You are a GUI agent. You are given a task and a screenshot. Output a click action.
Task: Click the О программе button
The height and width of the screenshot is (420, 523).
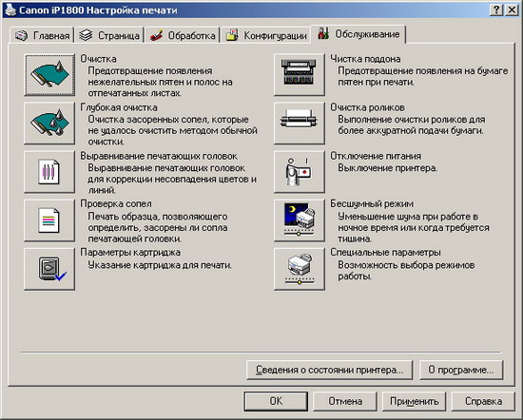461,370
